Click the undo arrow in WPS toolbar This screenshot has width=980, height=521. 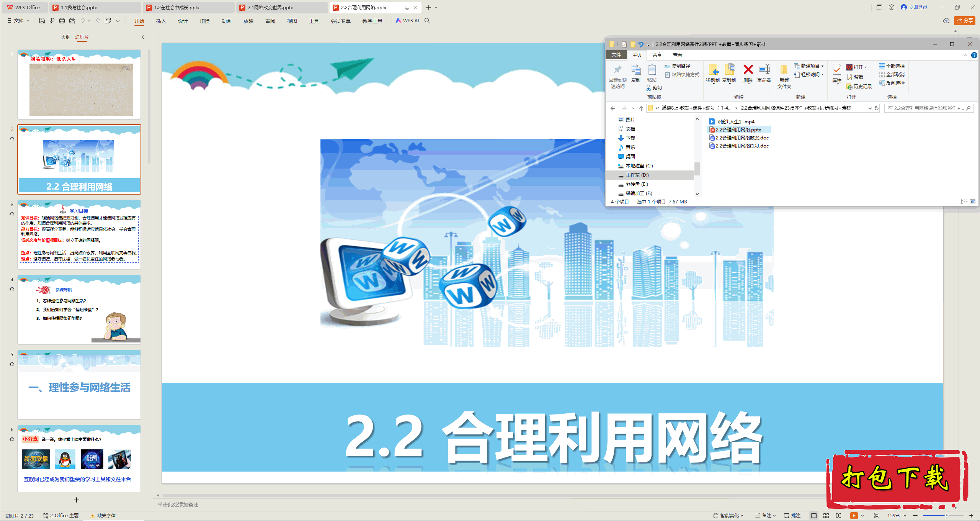tap(82, 21)
